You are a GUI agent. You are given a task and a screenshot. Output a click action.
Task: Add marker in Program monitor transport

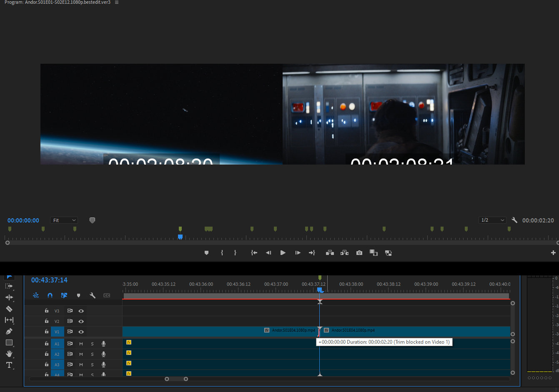(206, 253)
